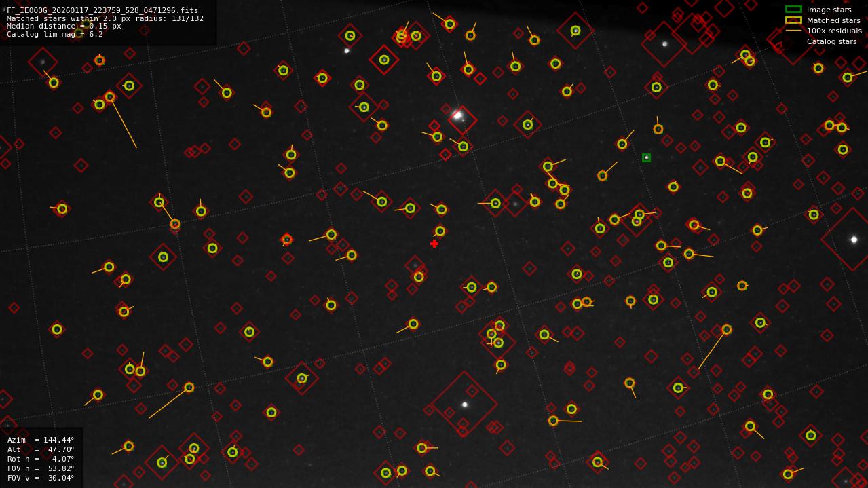Click the 'Alt = 47.70°' readout

click(x=41, y=449)
